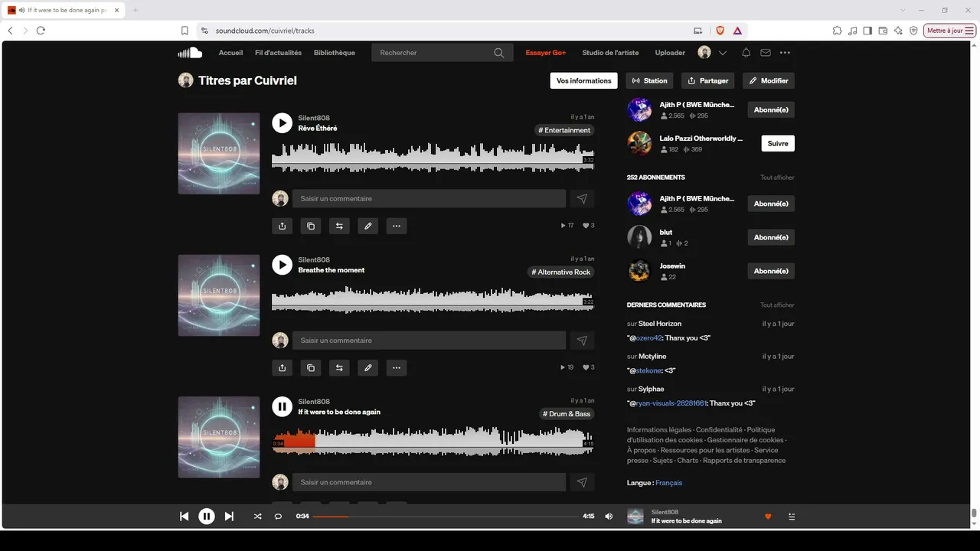Click the # Alternative Rock tag

pyautogui.click(x=561, y=272)
